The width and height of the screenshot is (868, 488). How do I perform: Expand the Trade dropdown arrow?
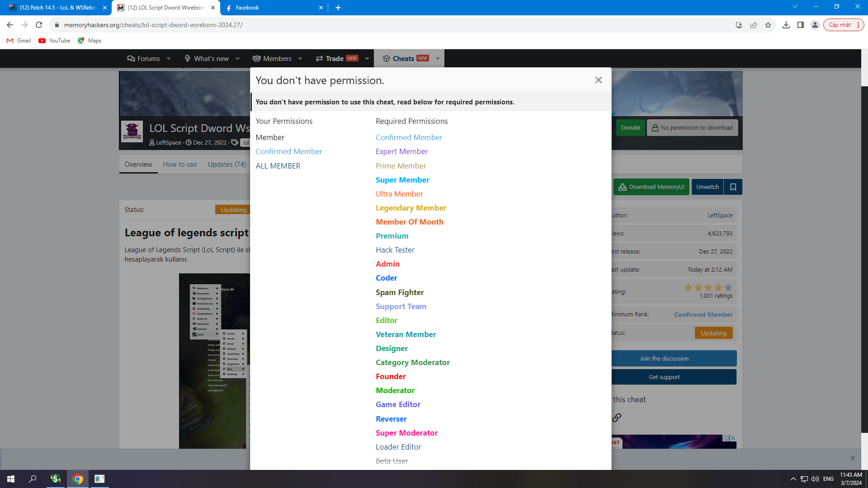pyautogui.click(x=367, y=59)
